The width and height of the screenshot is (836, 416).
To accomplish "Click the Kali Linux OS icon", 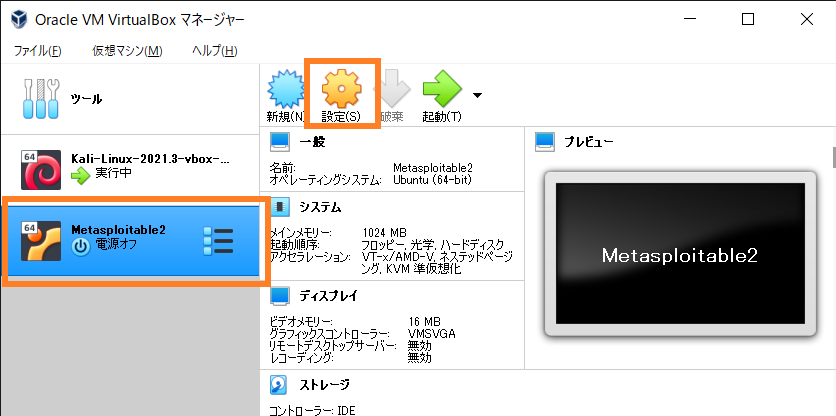I will (41, 170).
